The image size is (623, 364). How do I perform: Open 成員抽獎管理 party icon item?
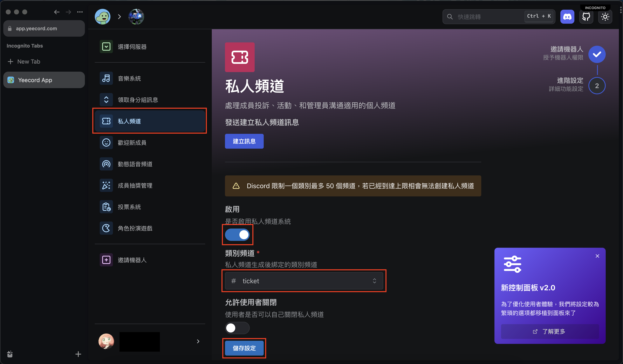pyautogui.click(x=106, y=185)
